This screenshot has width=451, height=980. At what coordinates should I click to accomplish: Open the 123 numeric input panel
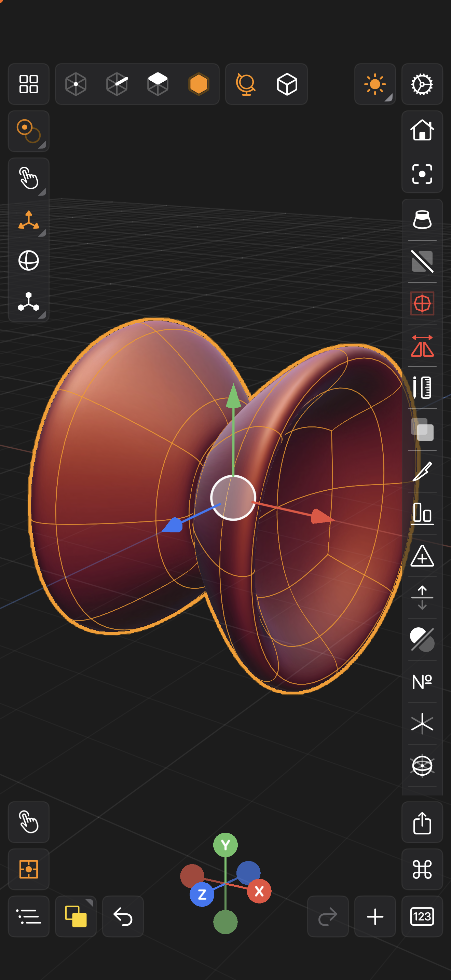[x=422, y=916]
